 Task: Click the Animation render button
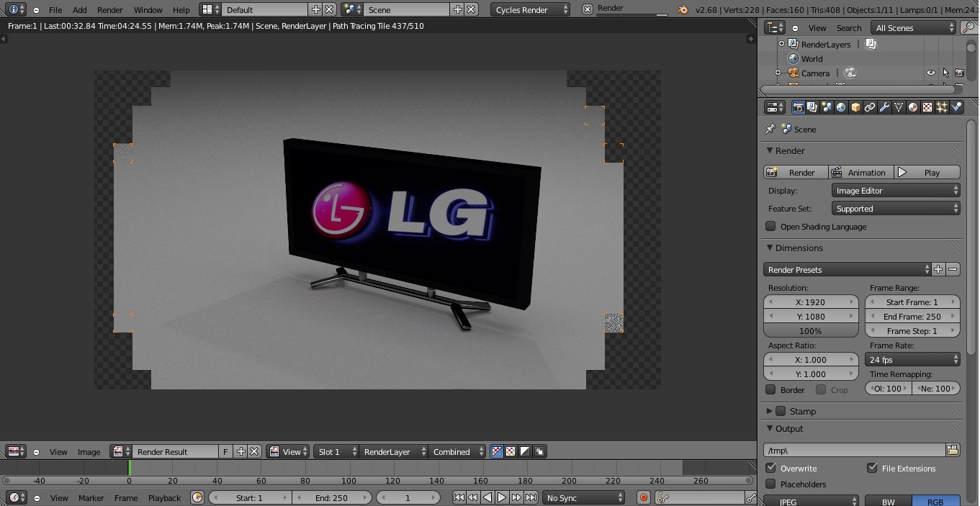(x=860, y=173)
